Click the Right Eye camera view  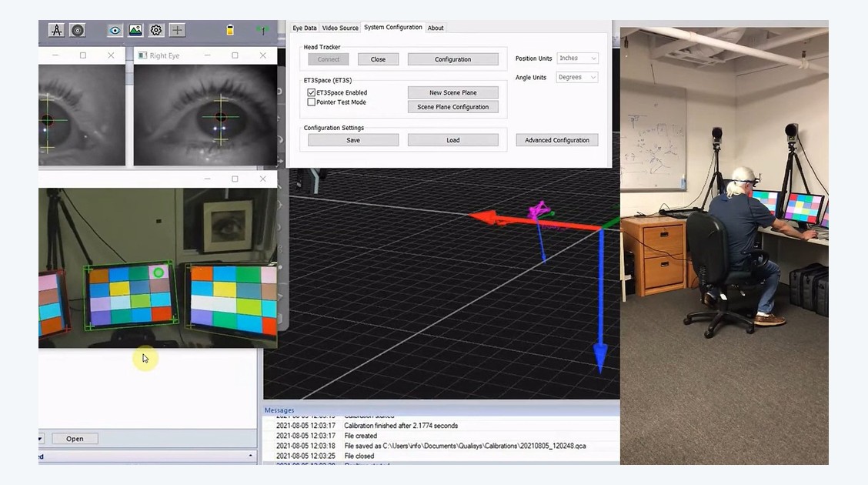click(205, 115)
